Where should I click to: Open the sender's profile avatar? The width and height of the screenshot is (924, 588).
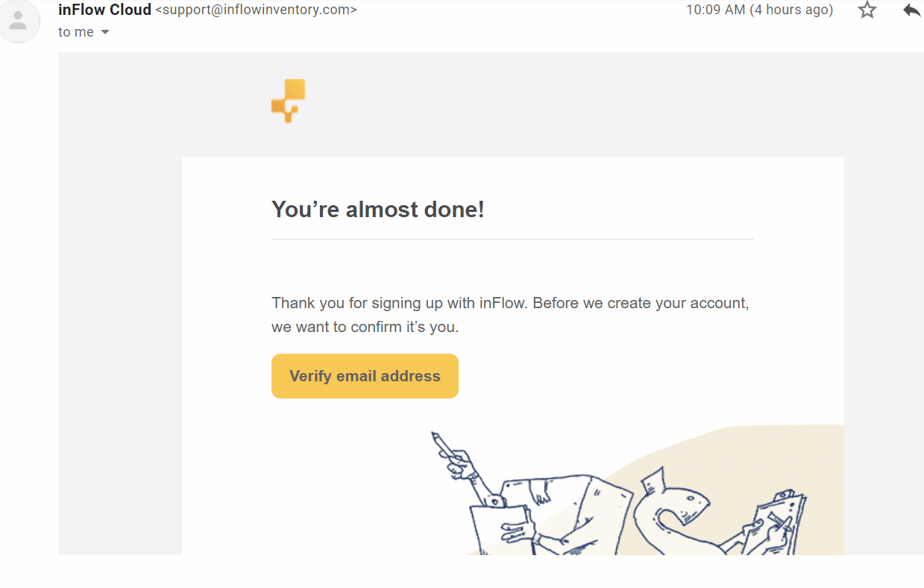(x=17, y=21)
